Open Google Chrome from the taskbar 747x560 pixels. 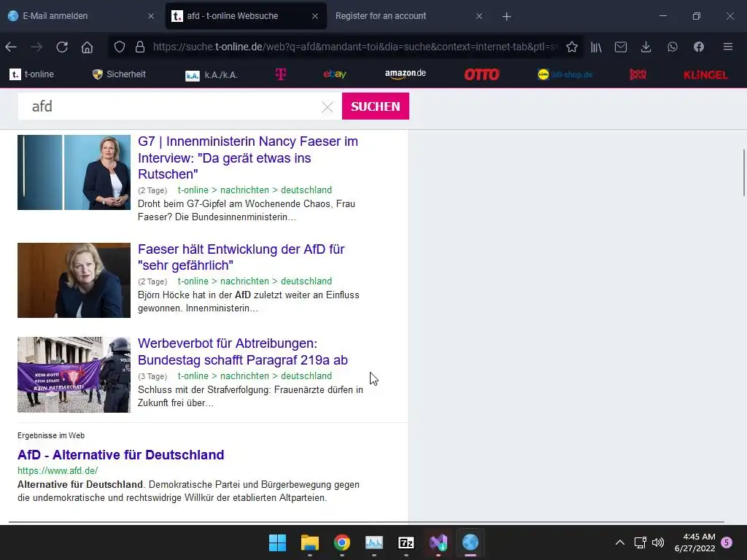pos(341,542)
